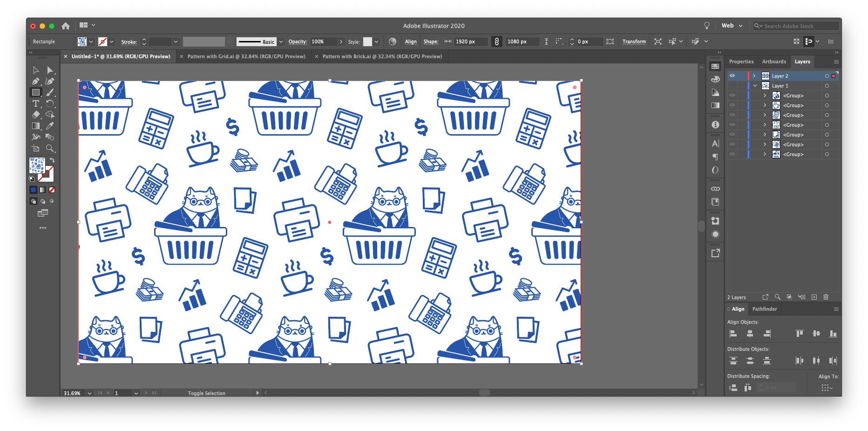Open the Opacity dropdown in the control bar
Screen dimensions: 868x431
(x=341, y=41)
